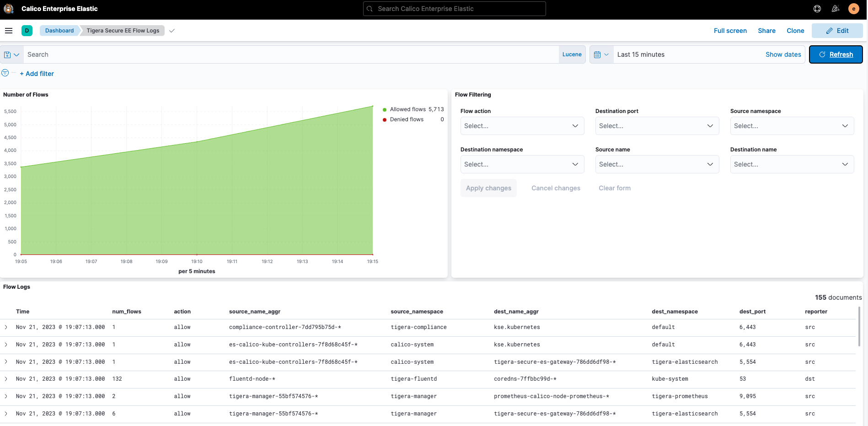Clone this dashboard
Screen dimensions: 868x426
[795, 31]
